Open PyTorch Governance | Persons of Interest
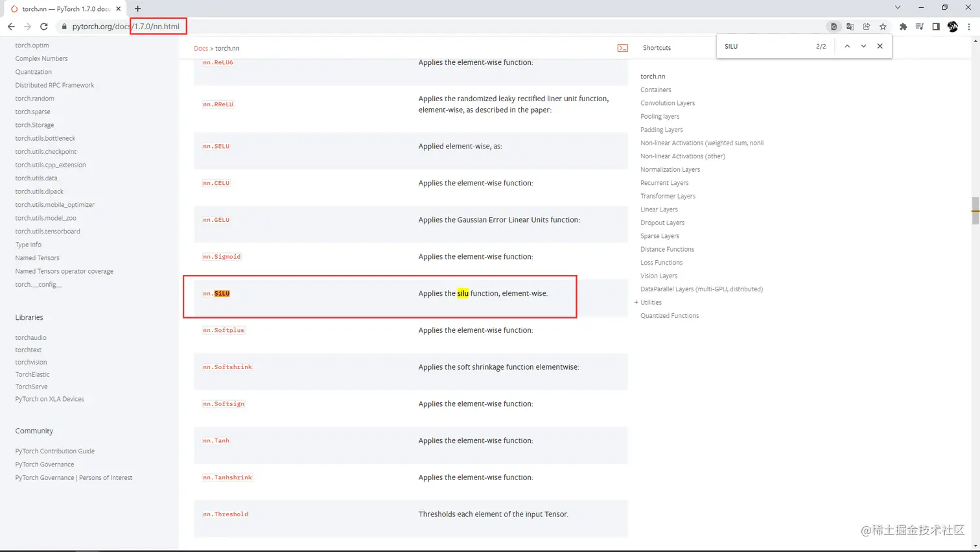 [74, 478]
